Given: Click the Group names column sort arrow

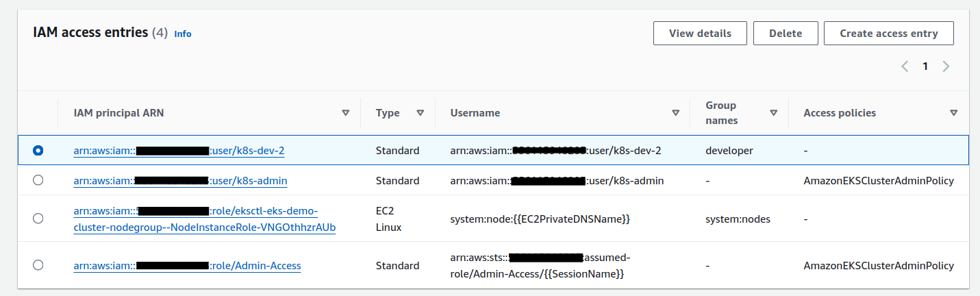Looking at the screenshot, I should (774, 113).
